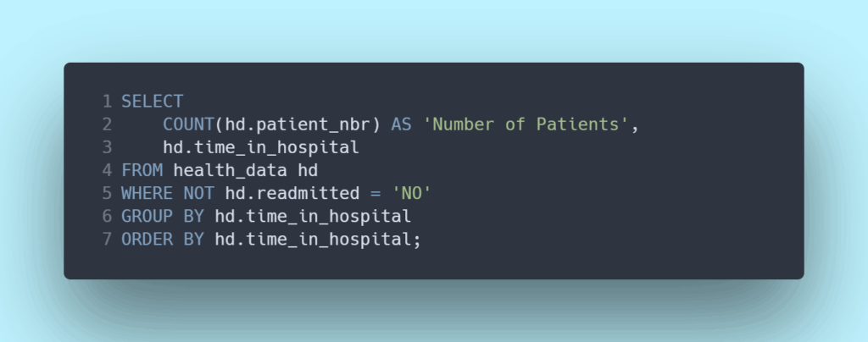Click the FROM keyword
The height and width of the screenshot is (342, 868).
click(142, 170)
